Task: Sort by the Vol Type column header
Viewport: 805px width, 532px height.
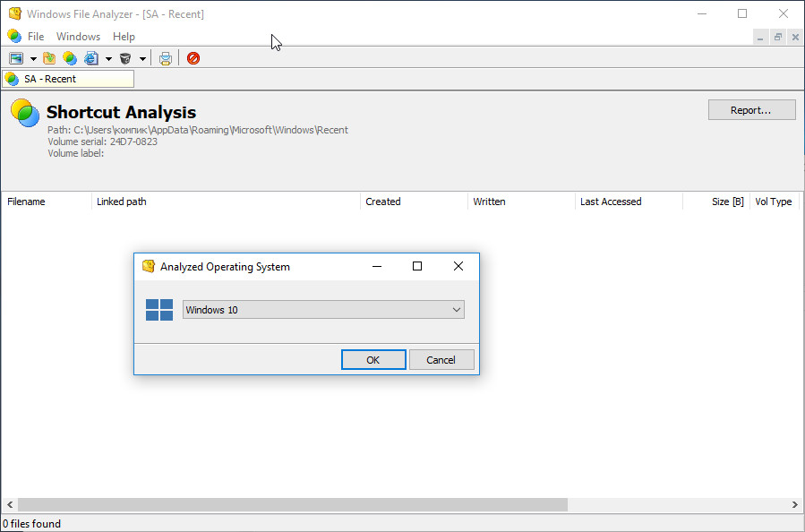Action: 775,202
